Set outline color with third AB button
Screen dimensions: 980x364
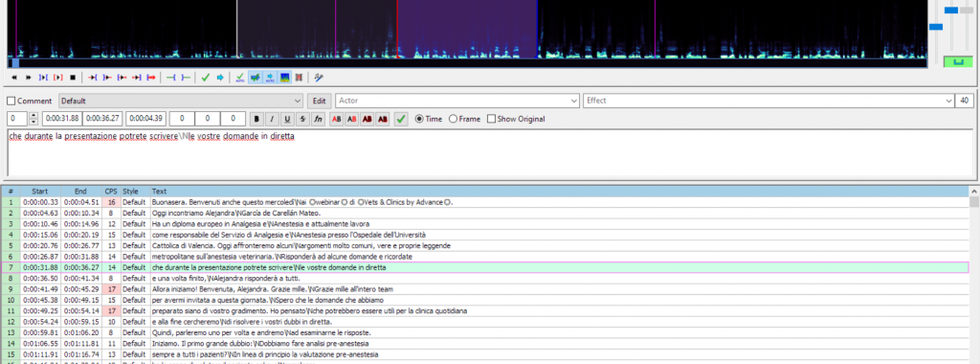(367, 119)
